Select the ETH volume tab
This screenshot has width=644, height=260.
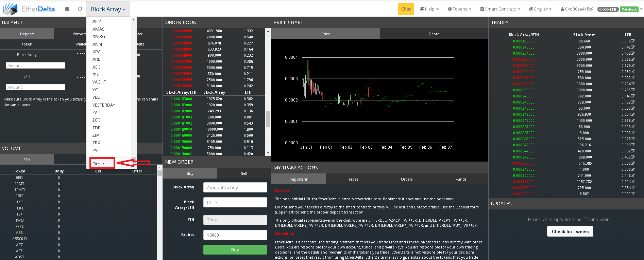(x=27, y=160)
